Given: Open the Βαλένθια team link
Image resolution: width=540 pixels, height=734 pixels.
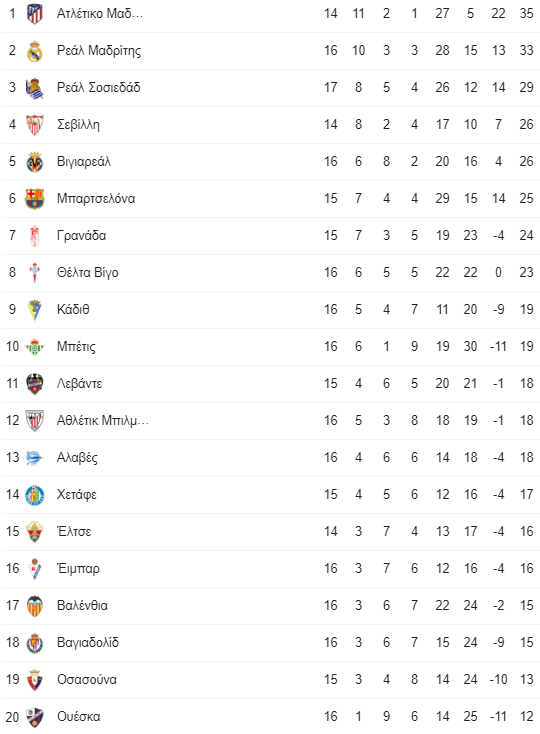Looking at the screenshot, I should tap(82, 605).
